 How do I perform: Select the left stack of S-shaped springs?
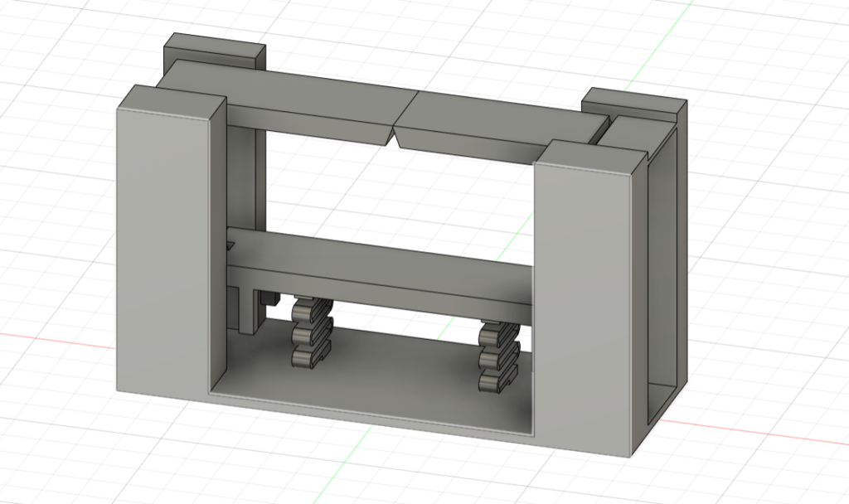point(312,333)
